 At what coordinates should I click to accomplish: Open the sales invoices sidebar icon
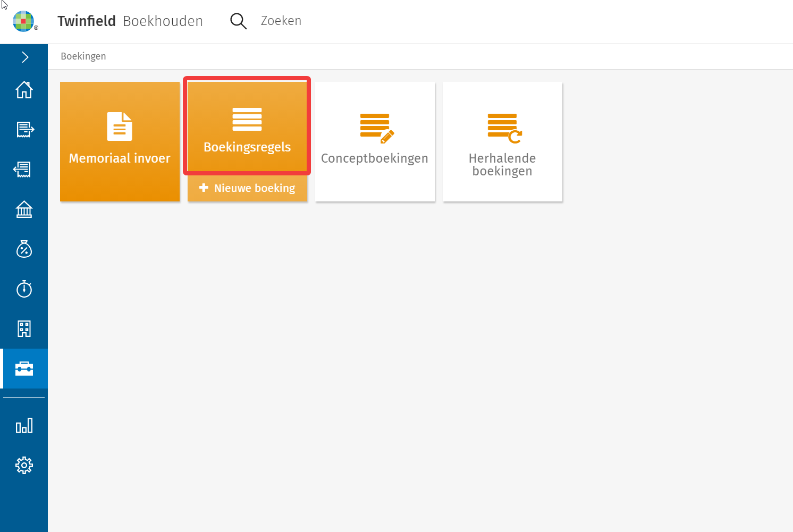point(24,130)
